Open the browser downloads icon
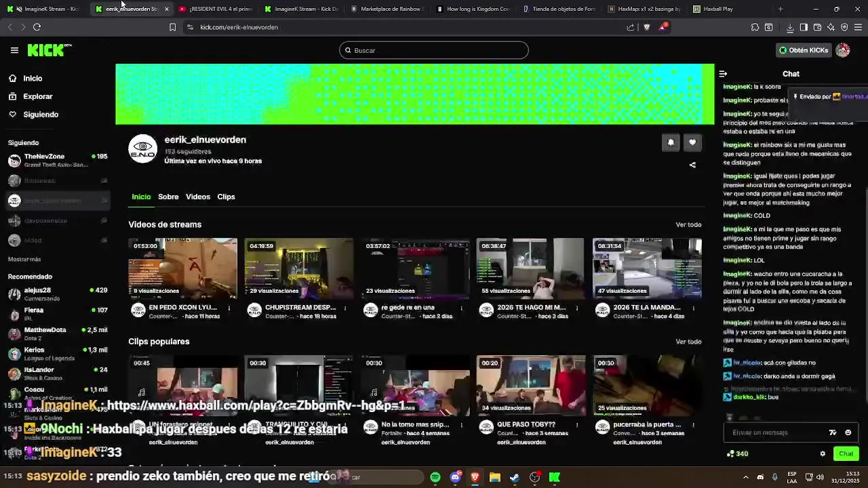 (x=790, y=27)
